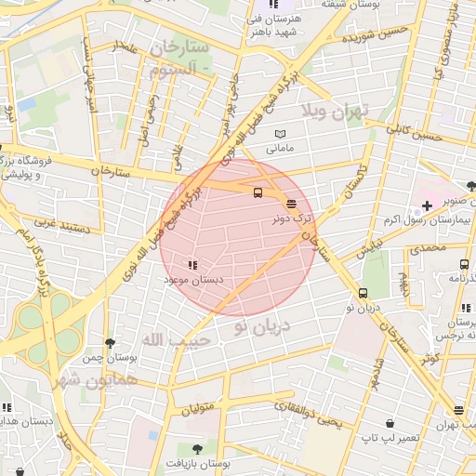Click the bus station icon inside the red circle
The width and height of the screenshot is (476, 476).
258,192
